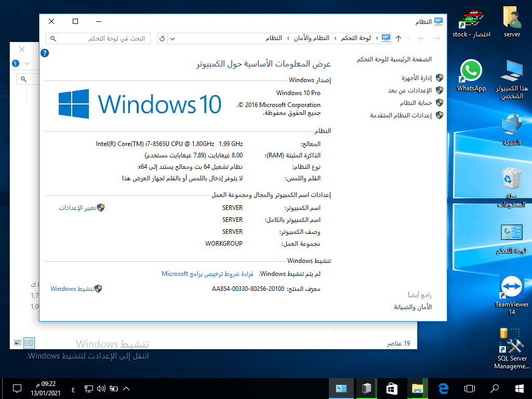Viewport: 532px width, 399px height.
Task: Launch TeamViewer 14 from desktop
Action: tap(512, 295)
